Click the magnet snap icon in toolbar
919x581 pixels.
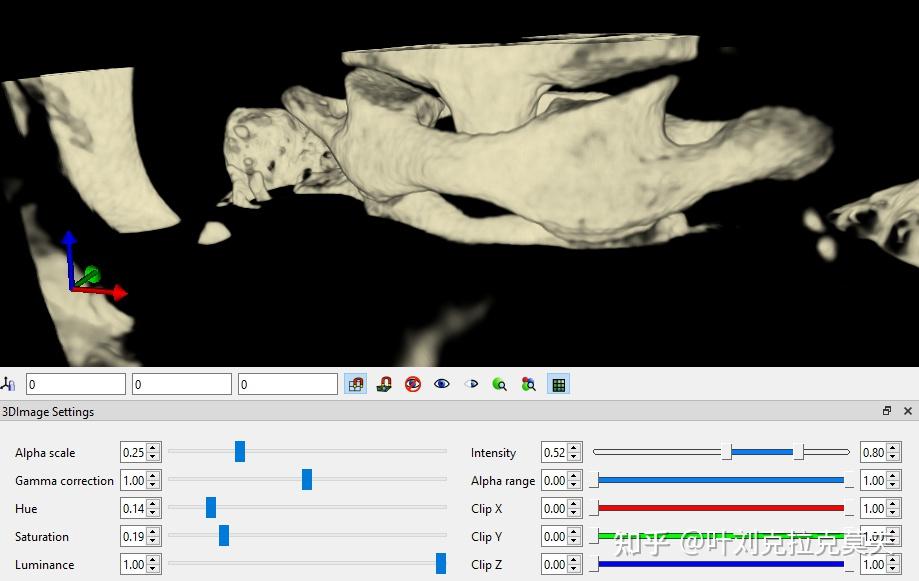(x=384, y=384)
